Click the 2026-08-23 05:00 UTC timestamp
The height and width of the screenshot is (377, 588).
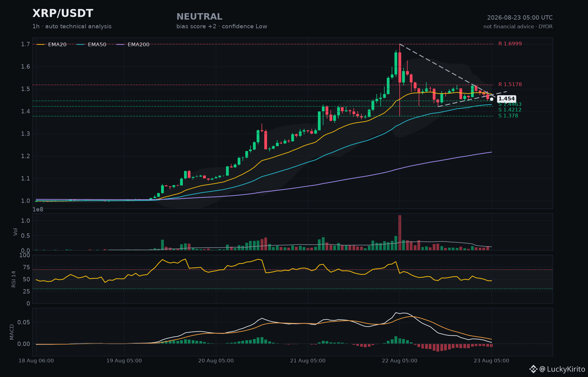tap(520, 18)
